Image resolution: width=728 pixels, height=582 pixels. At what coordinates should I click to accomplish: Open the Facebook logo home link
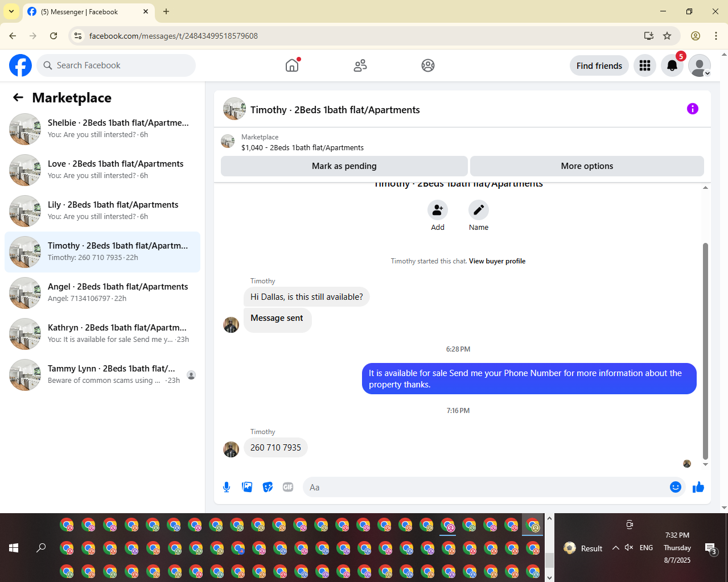[x=20, y=65]
